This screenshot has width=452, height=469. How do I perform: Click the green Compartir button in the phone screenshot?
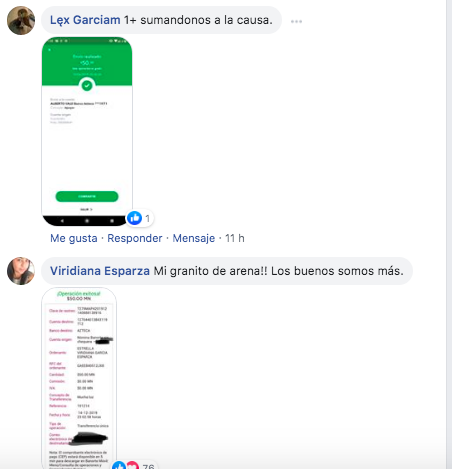pos(87,196)
